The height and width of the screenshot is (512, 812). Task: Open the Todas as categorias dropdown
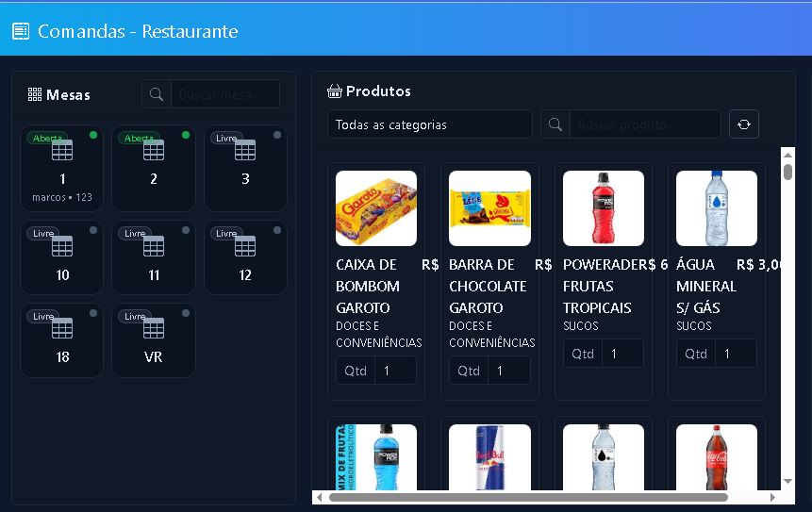point(430,124)
